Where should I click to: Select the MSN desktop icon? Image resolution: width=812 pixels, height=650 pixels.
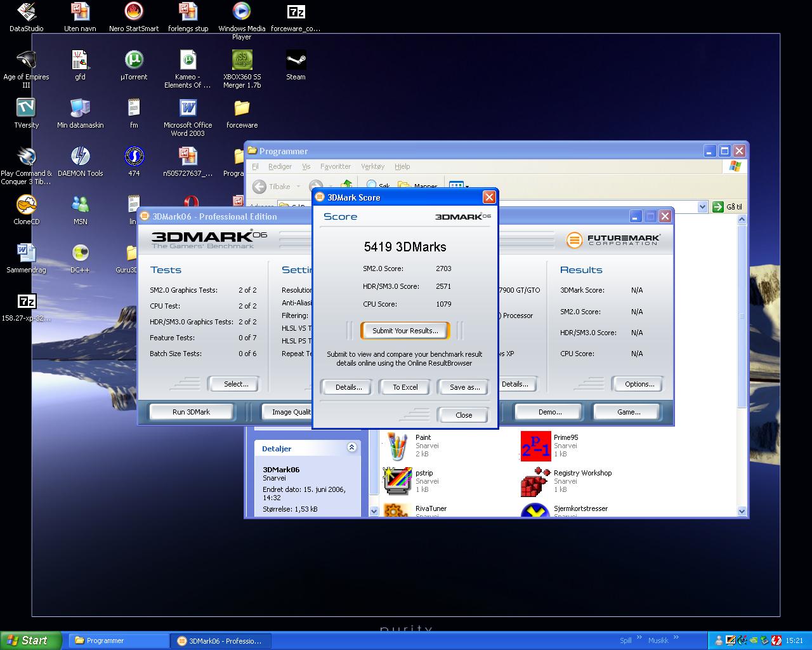(80, 210)
